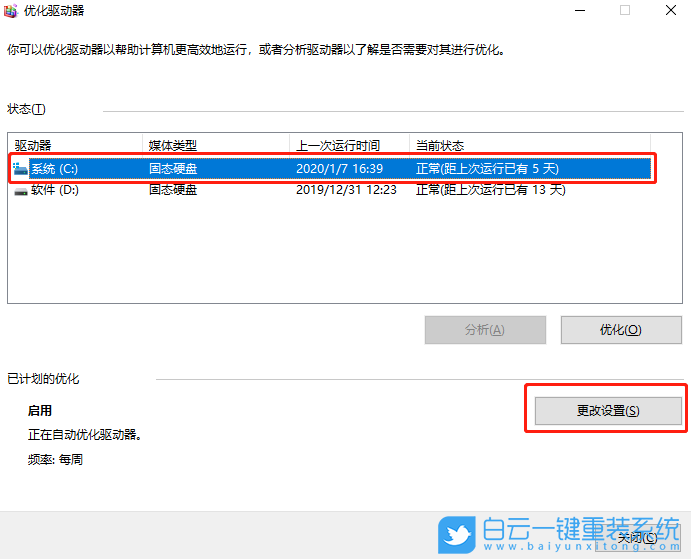Screen dimensions: 691x559
Task: Click the 驱动器 column header
Action: [x=75, y=145]
